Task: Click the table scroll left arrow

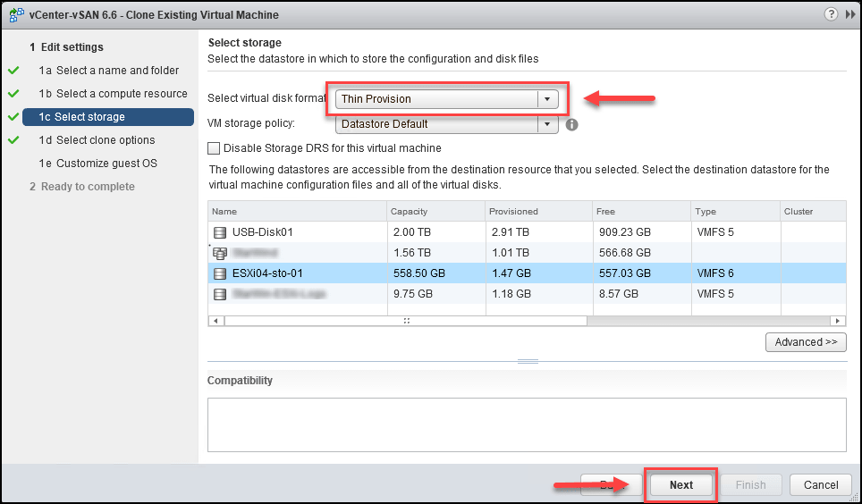Action: [x=216, y=321]
